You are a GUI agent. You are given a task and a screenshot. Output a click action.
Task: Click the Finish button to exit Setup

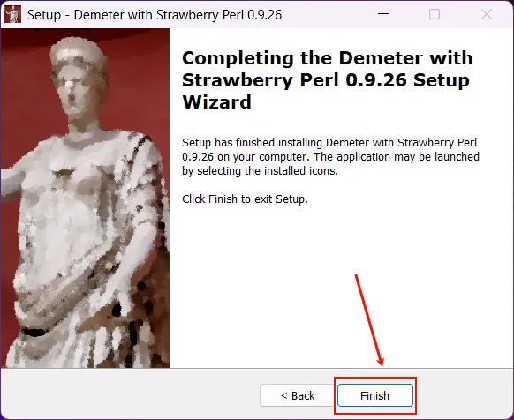pos(375,395)
